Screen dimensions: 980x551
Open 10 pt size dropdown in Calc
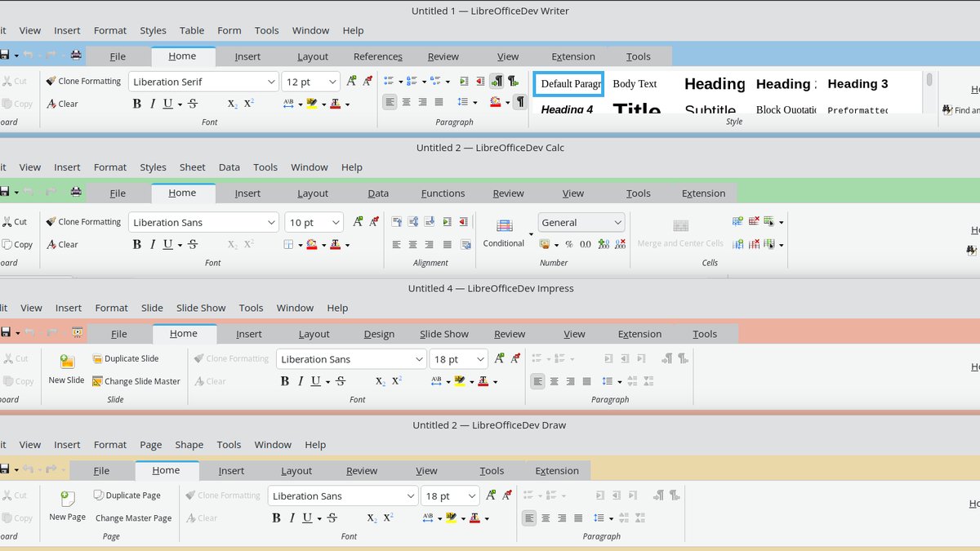click(x=336, y=222)
